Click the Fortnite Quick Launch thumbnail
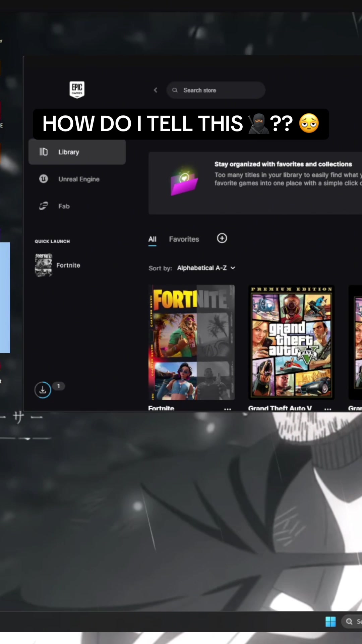 click(x=44, y=265)
